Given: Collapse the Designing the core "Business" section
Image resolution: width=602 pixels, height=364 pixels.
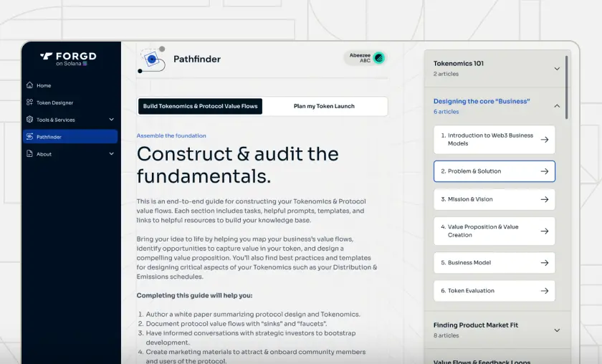Looking at the screenshot, I should point(557,106).
